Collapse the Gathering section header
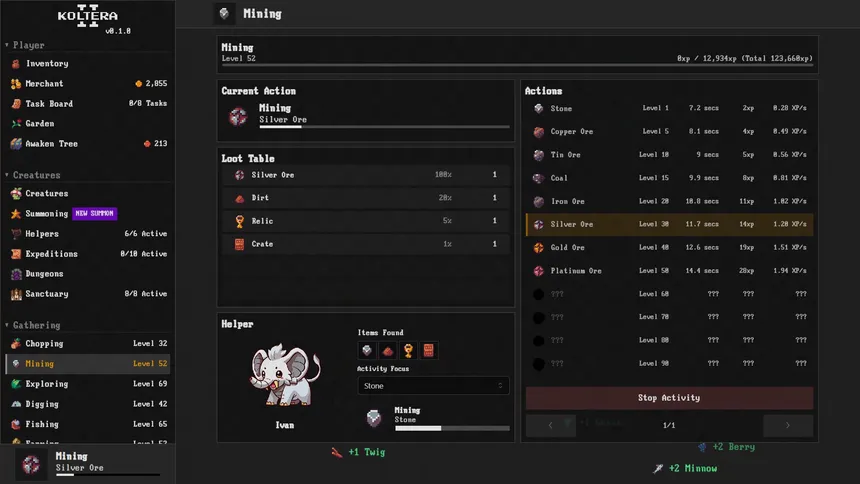 [x=32, y=325]
